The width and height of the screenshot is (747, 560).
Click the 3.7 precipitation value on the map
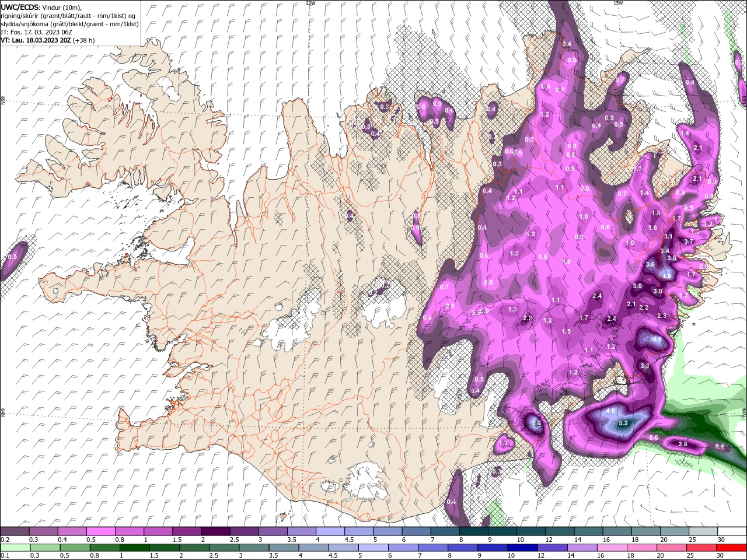[x=689, y=242]
